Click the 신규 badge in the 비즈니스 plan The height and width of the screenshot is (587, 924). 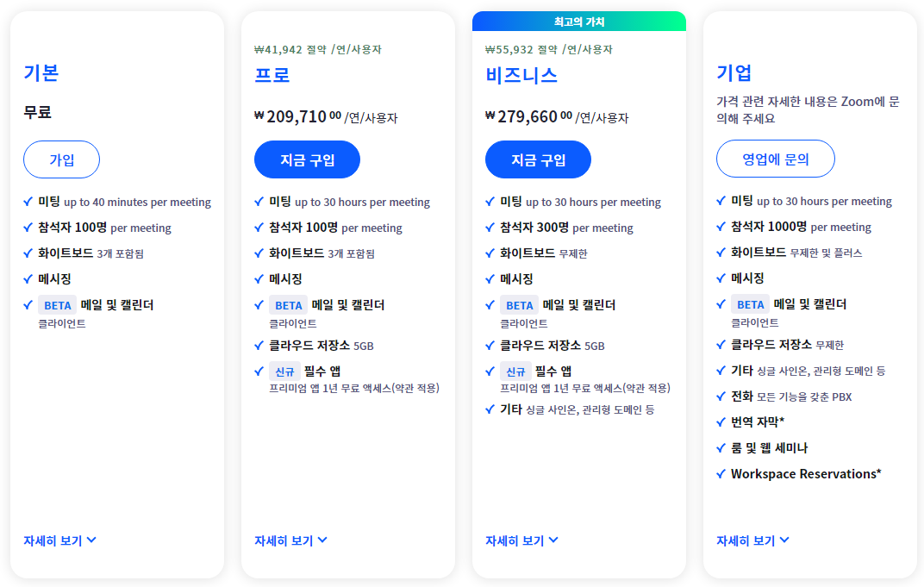(x=515, y=372)
